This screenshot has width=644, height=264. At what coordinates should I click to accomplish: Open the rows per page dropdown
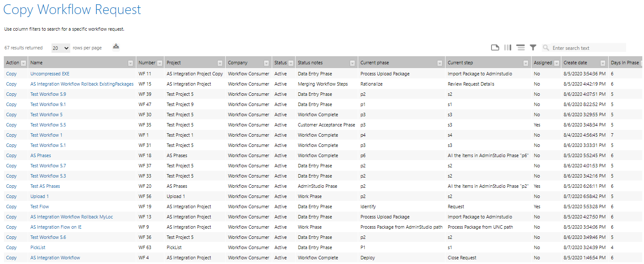(60, 48)
